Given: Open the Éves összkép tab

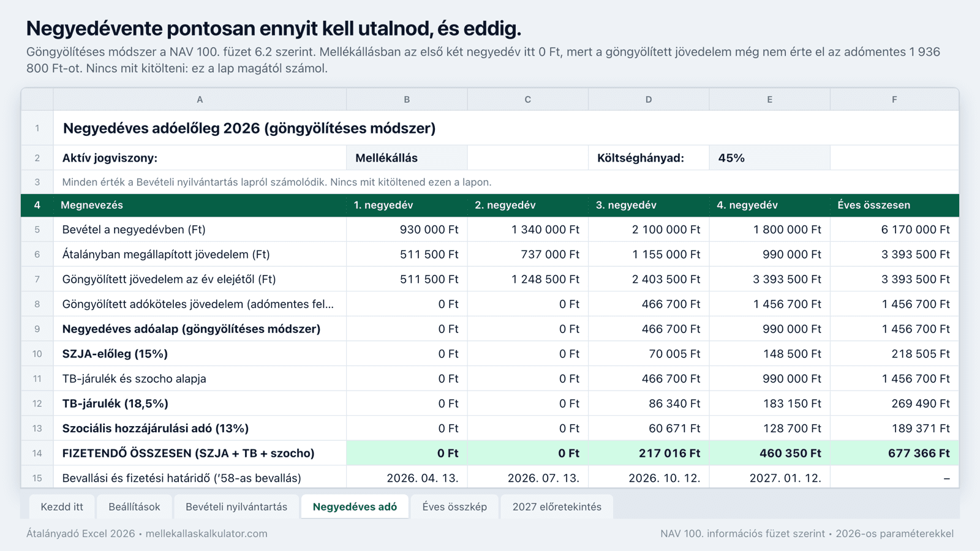Looking at the screenshot, I should tap(454, 506).
